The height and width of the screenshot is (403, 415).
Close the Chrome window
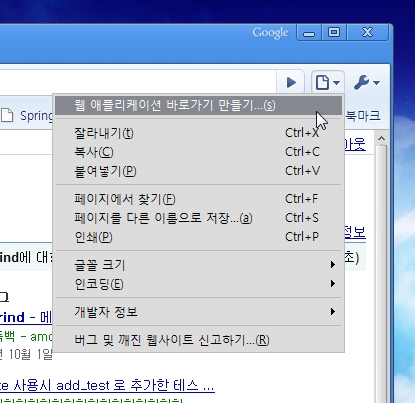[368, 33]
